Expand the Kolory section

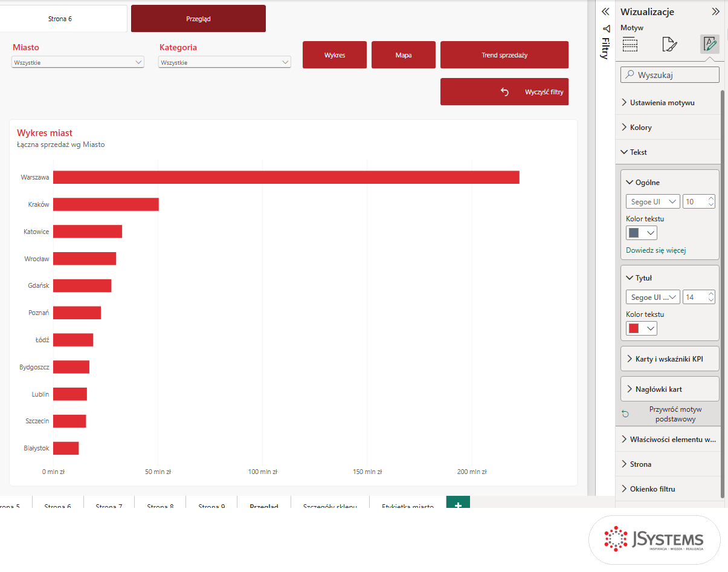pyautogui.click(x=668, y=128)
